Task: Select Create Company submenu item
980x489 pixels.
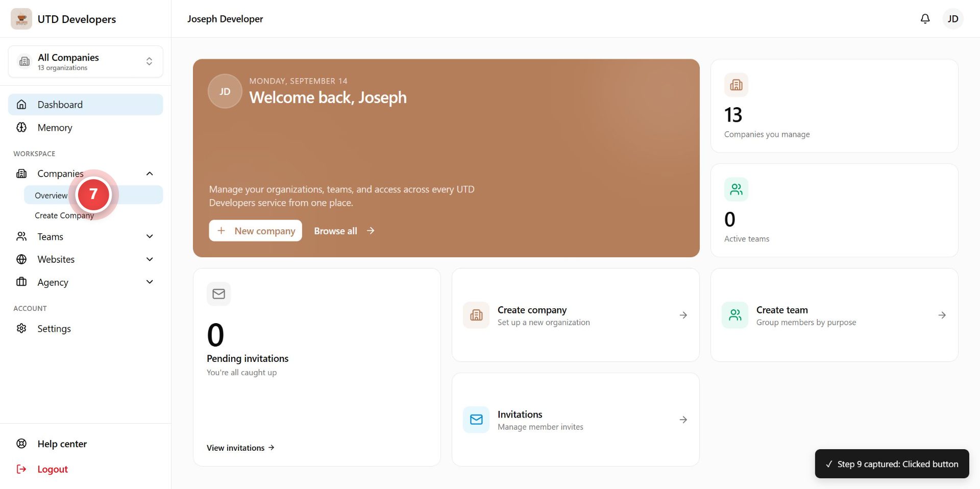Action: tap(64, 215)
